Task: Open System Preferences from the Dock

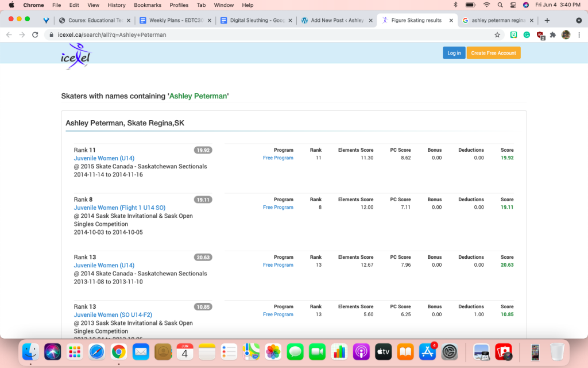Action: click(450, 352)
